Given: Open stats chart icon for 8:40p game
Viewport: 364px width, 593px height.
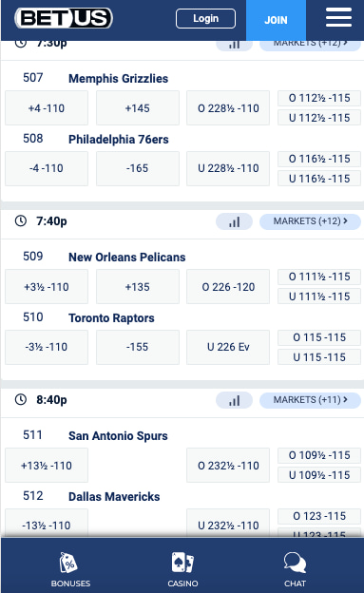Looking at the screenshot, I should tap(234, 400).
